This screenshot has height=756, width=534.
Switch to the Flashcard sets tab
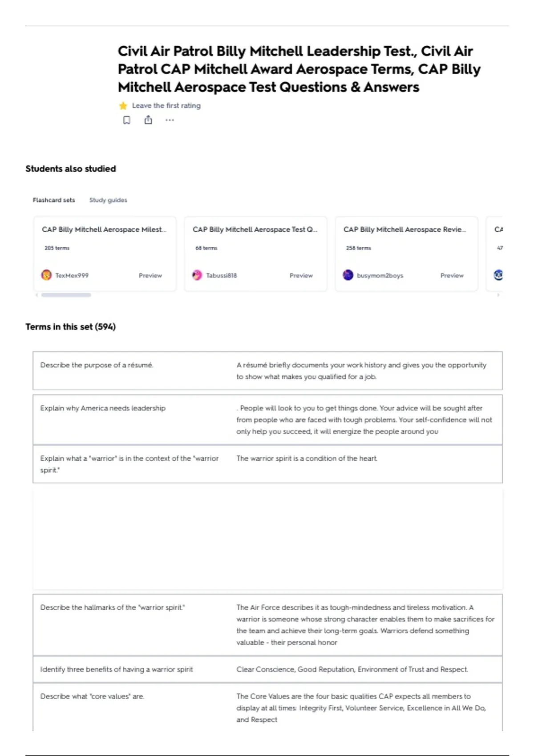(54, 200)
